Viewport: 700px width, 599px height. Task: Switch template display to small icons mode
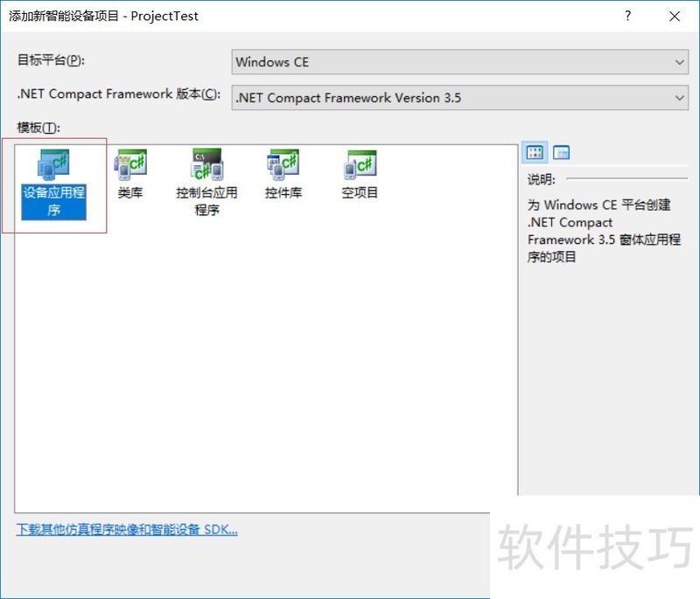pyautogui.click(x=561, y=151)
